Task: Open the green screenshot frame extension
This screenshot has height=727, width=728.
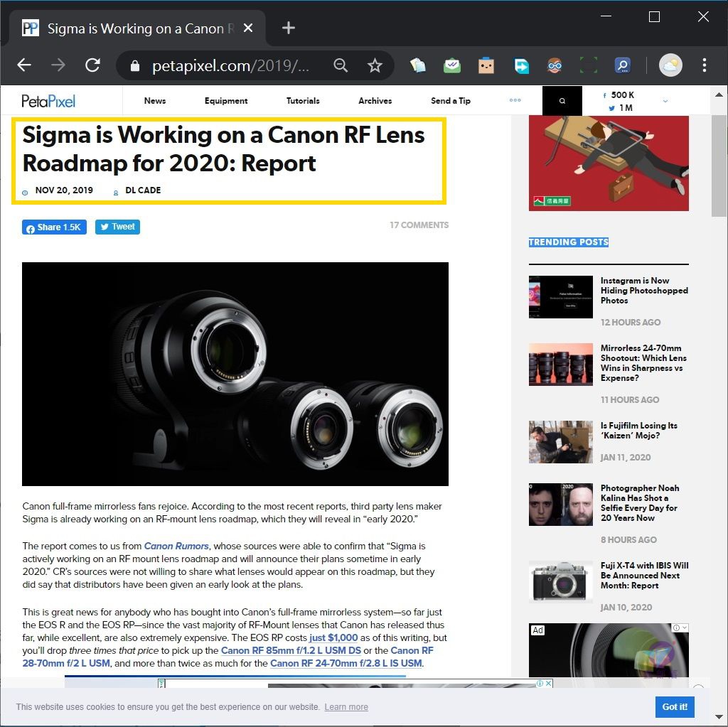Action: coord(589,65)
